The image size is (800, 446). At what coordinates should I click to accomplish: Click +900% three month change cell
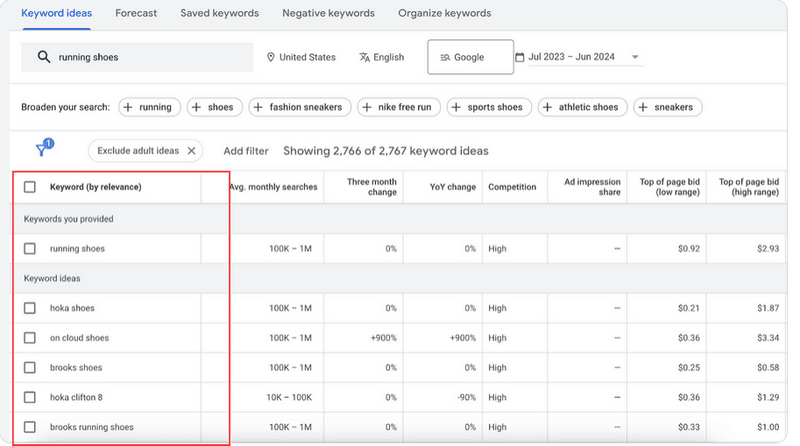coord(384,338)
